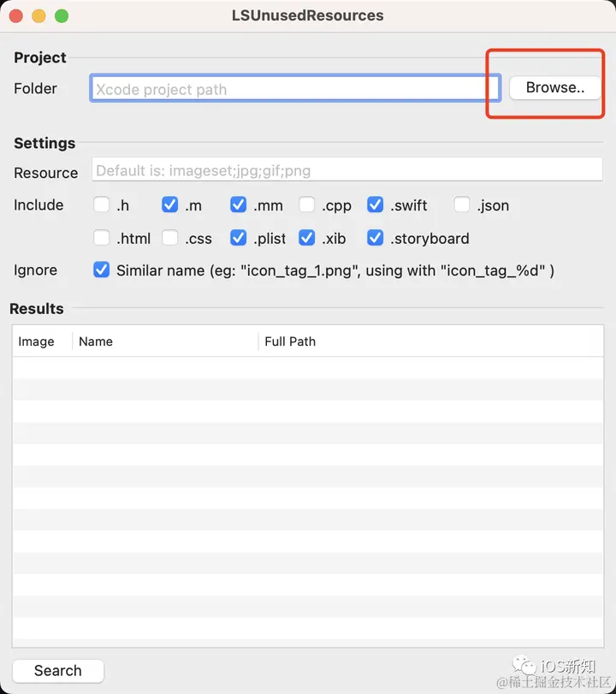Viewport: 616px width, 694px height.
Task: Turn on the .css checkbox
Action: pos(170,238)
